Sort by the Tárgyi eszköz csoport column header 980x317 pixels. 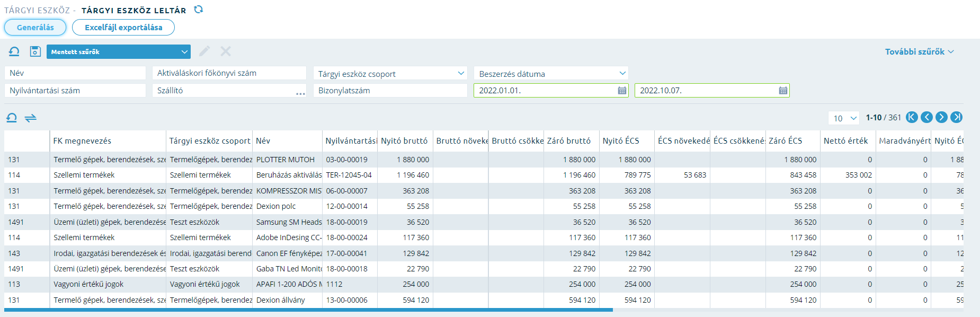[x=209, y=141]
